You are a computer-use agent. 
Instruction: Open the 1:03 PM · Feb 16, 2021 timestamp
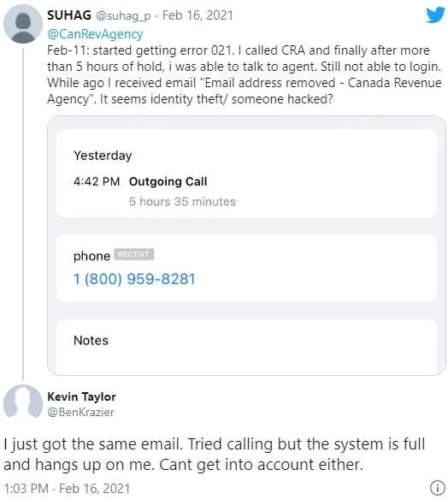pyautogui.click(x=67, y=488)
